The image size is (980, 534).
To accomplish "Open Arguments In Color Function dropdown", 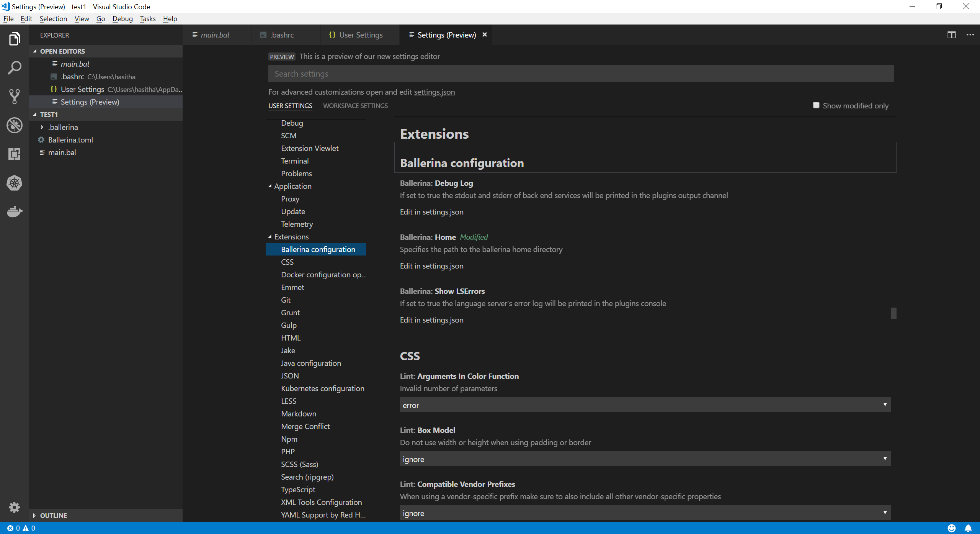I will (x=645, y=405).
